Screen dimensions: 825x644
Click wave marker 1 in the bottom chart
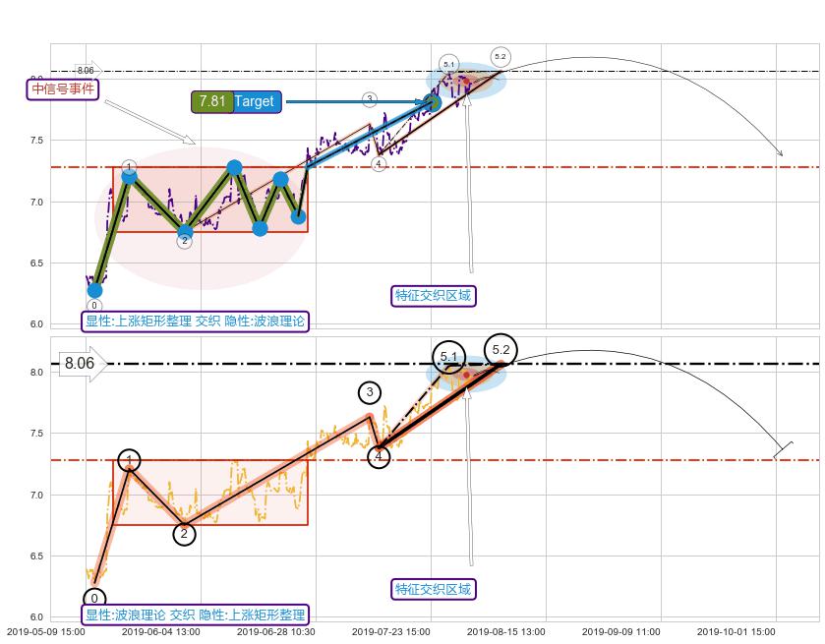point(130,460)
